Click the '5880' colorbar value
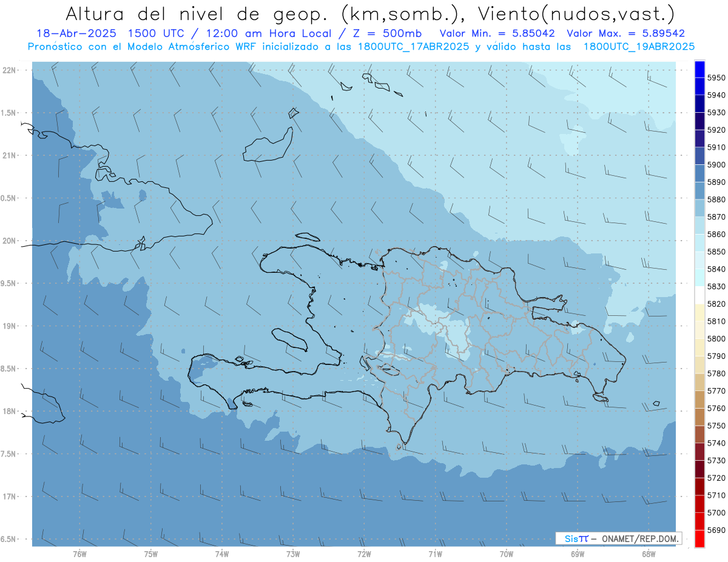 point(716,199)
